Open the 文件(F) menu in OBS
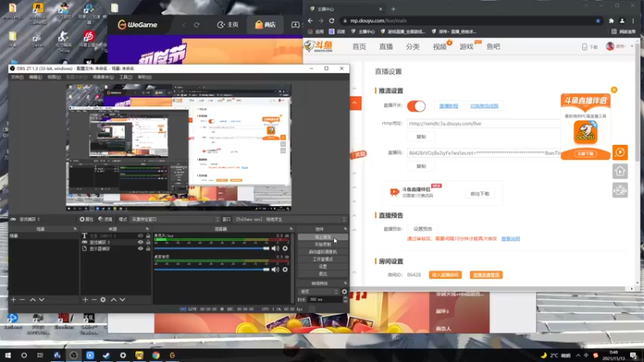644x362 pixels. point(17,77)
